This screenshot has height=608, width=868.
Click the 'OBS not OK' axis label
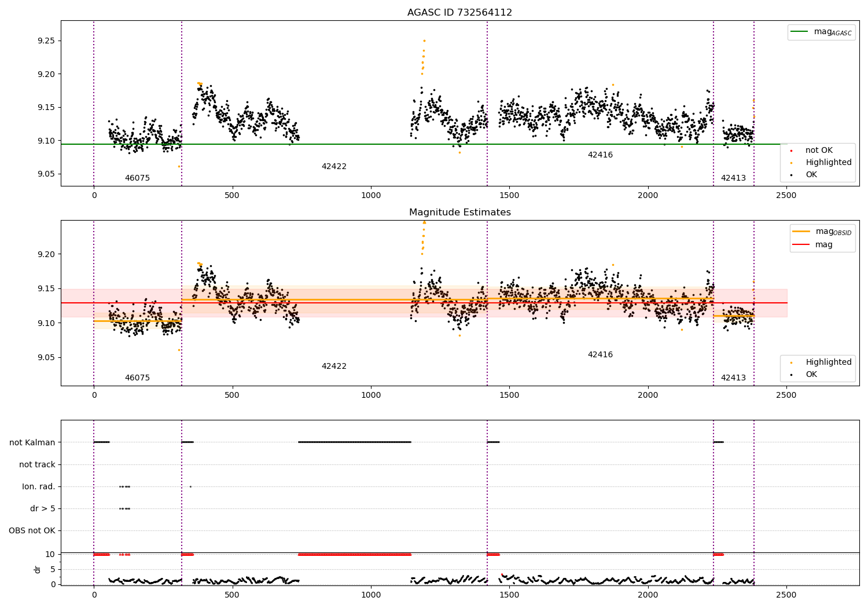[32, 531]
